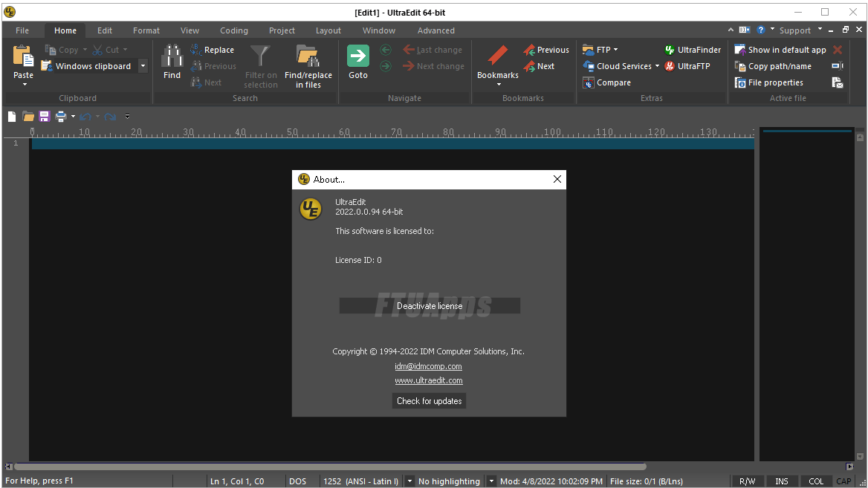Toggle R/W read-write status
Screen dimensions: 868x488
(x=747, y=481)
